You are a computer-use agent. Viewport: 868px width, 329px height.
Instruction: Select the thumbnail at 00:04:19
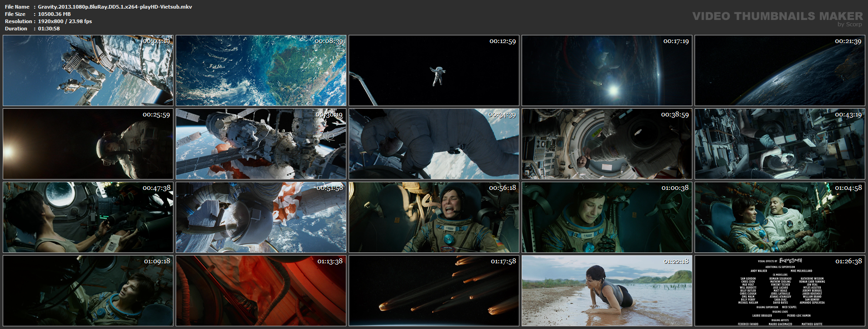[88, 71]
